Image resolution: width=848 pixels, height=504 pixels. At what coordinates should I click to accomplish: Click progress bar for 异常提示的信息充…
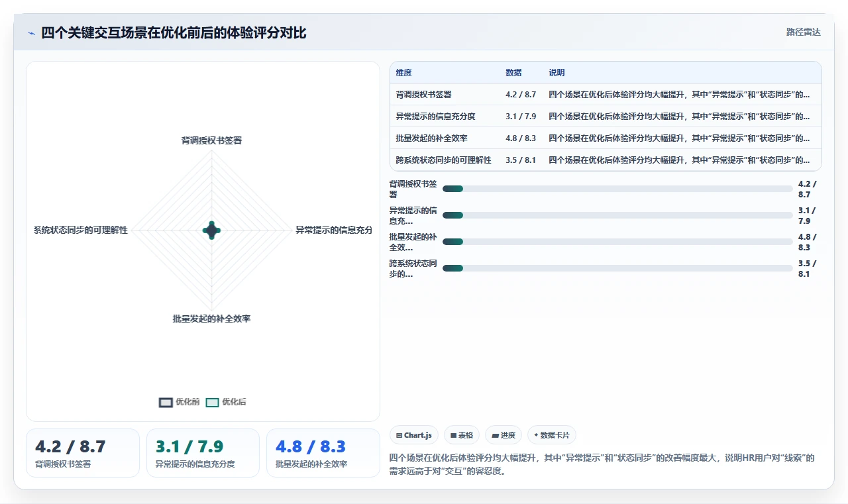(617, 215)
